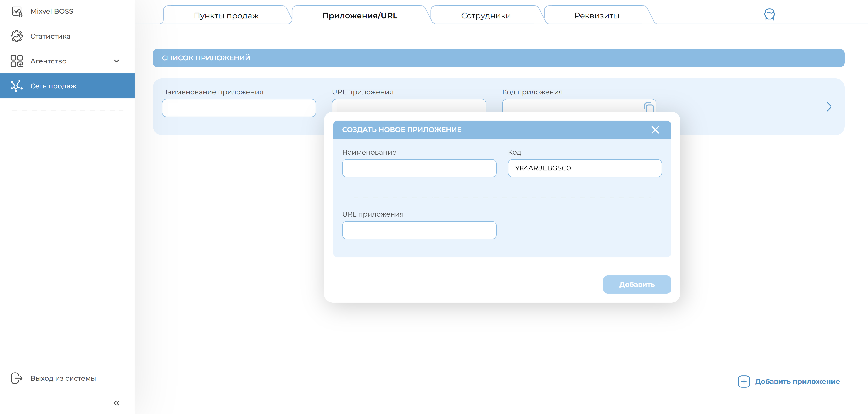Expand the Агентство menu chevron
Screen dimensions: 868x414
tap(117, 61)
